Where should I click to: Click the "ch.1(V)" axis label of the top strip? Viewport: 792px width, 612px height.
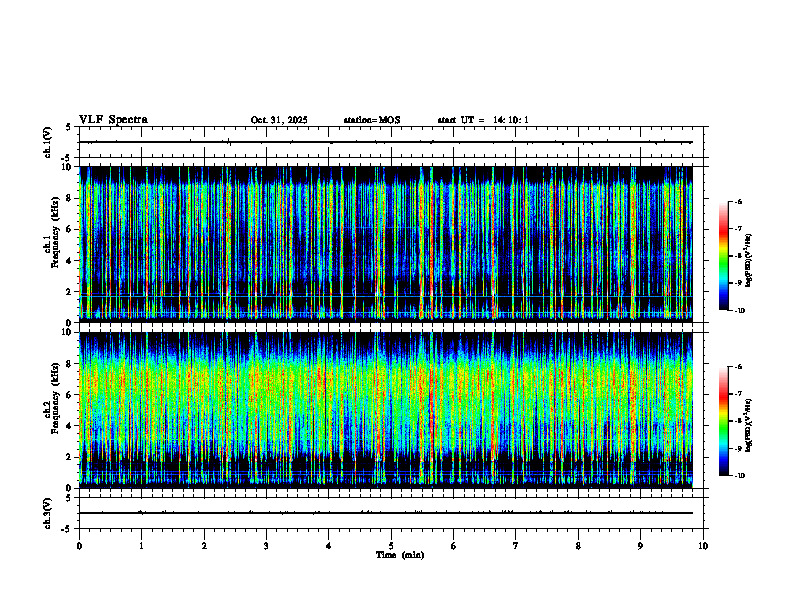pos(48,142)
